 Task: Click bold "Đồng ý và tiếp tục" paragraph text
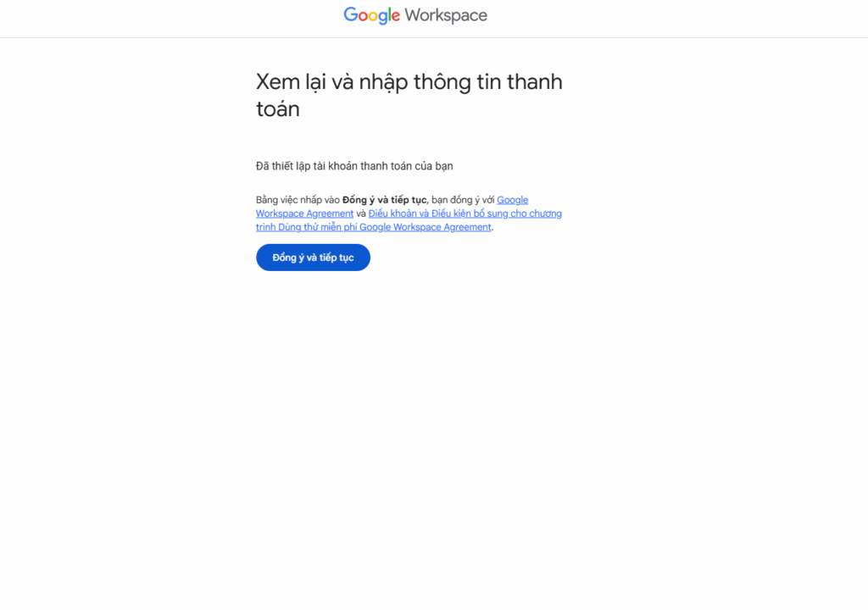pyautogui.click(x=384, y=200)
